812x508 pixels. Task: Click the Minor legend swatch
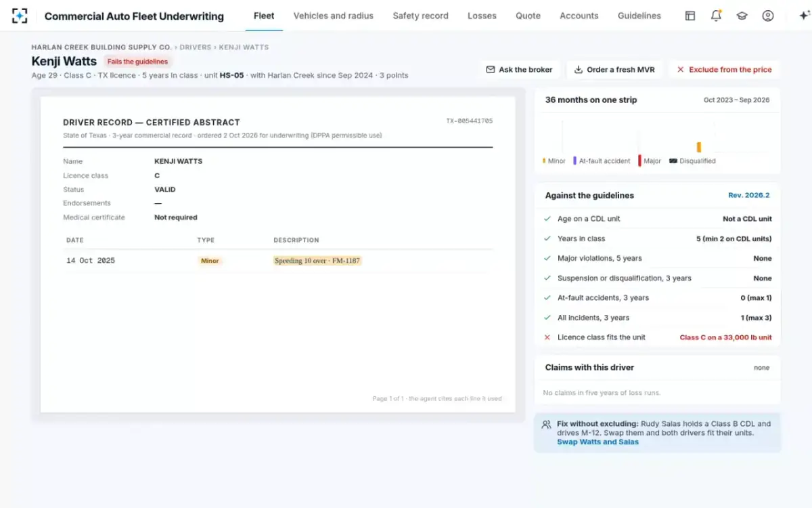[544, 161]
